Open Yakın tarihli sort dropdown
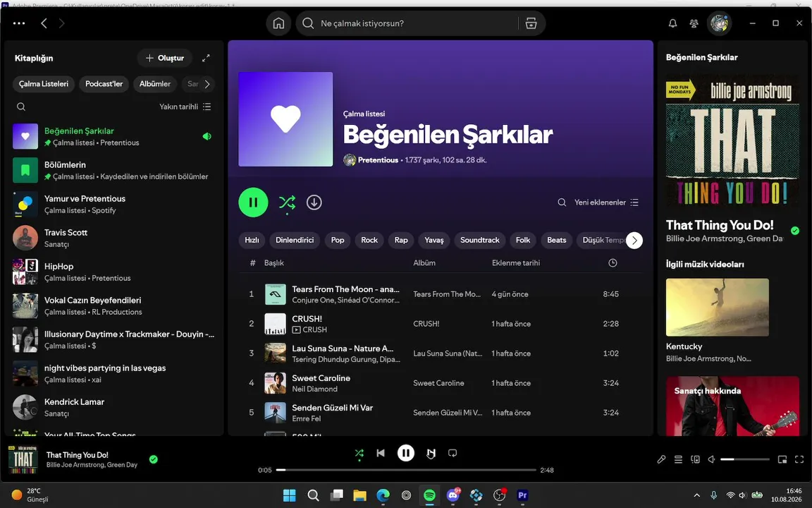 tap(185, 107)
